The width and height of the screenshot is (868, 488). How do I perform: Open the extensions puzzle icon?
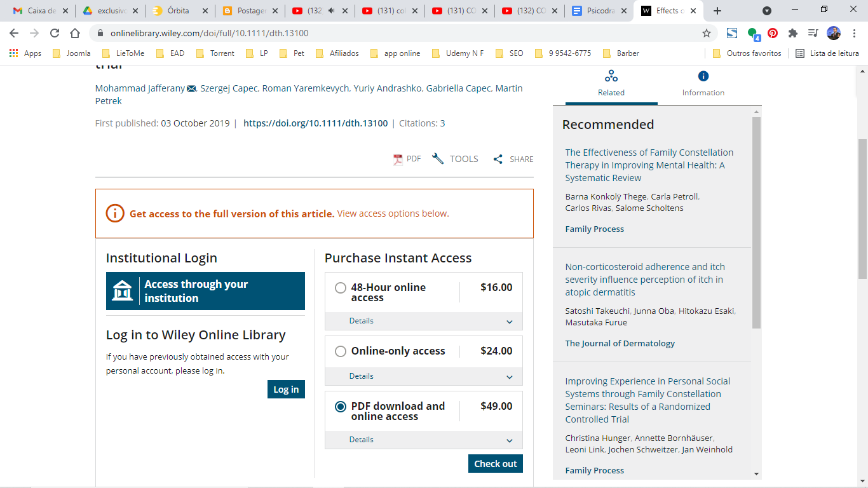(x=793, y=33)
